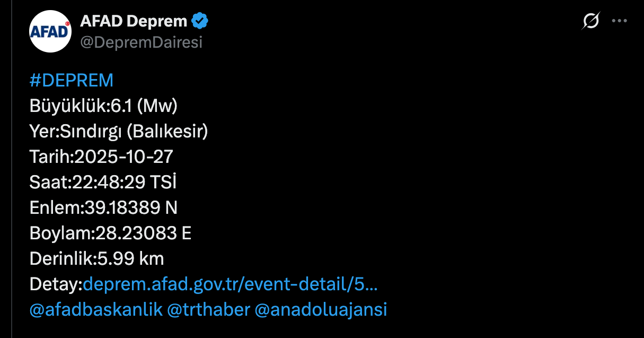Click the blue verified badge checkmark
This screenshot has height=338, width=644.
tap(200, 21)
